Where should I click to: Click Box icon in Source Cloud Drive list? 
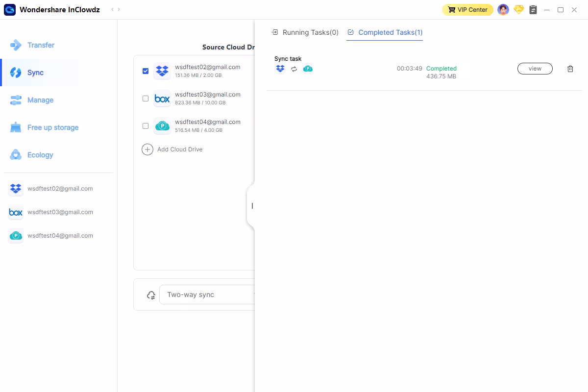point(162,98)
